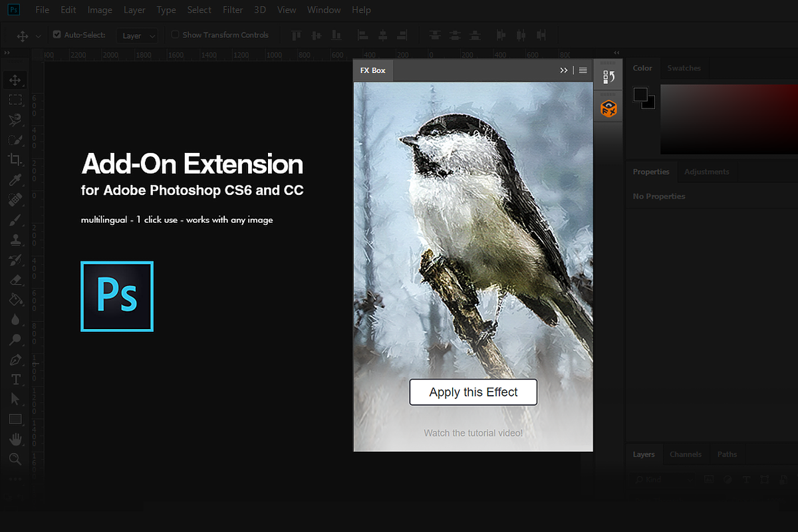Select the FX Box panel tab
The image size is (798, 532).
click(x=373, y=70)
